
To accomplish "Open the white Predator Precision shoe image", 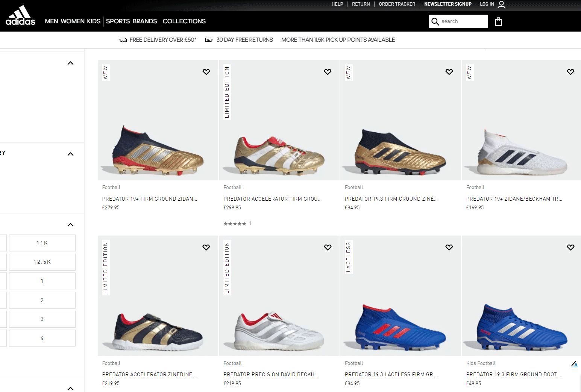I will [x=279, y=296].
